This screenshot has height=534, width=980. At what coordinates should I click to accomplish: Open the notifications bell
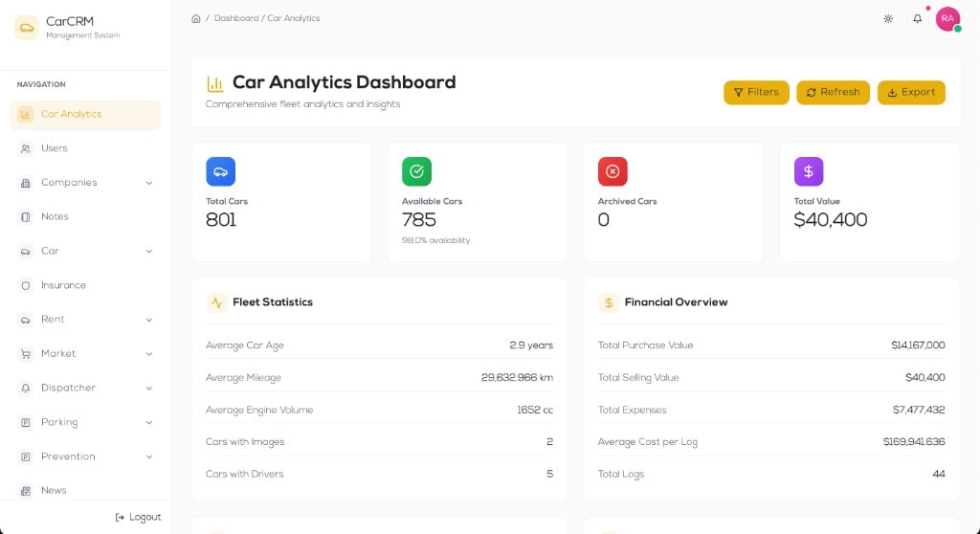point(918,19)
